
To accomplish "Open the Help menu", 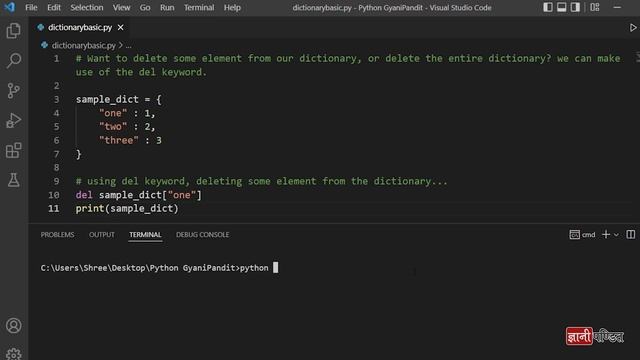I will [232, 7].
